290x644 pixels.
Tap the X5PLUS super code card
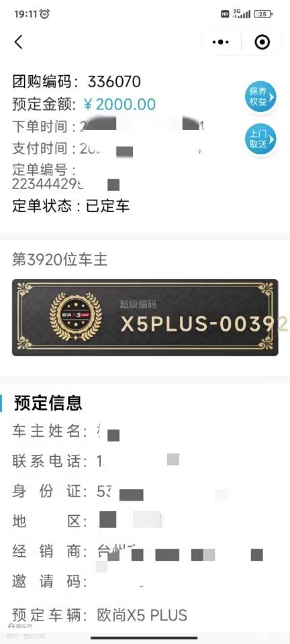click(x=145, y=317)
